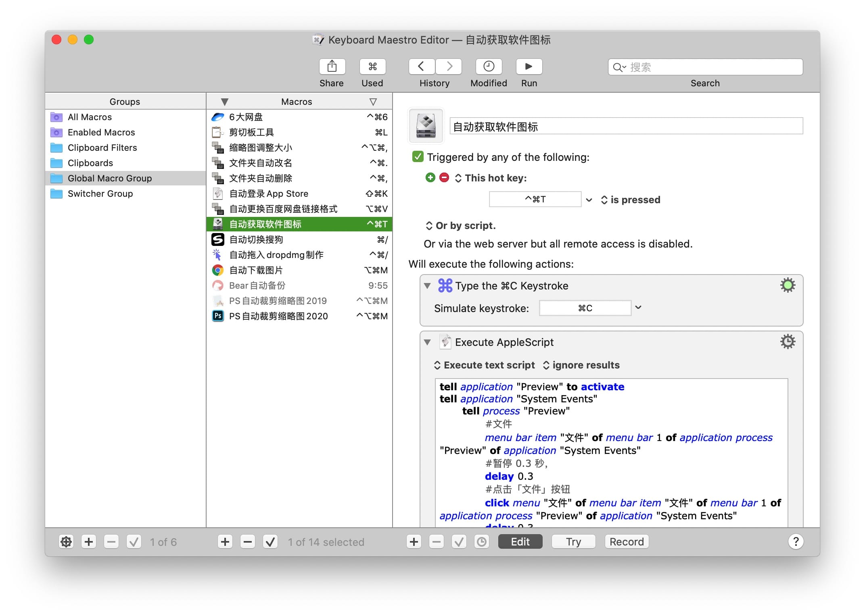
Task: Click the Sogou icon of 自动切换搜狗 macro
Action: click(218, 239)
